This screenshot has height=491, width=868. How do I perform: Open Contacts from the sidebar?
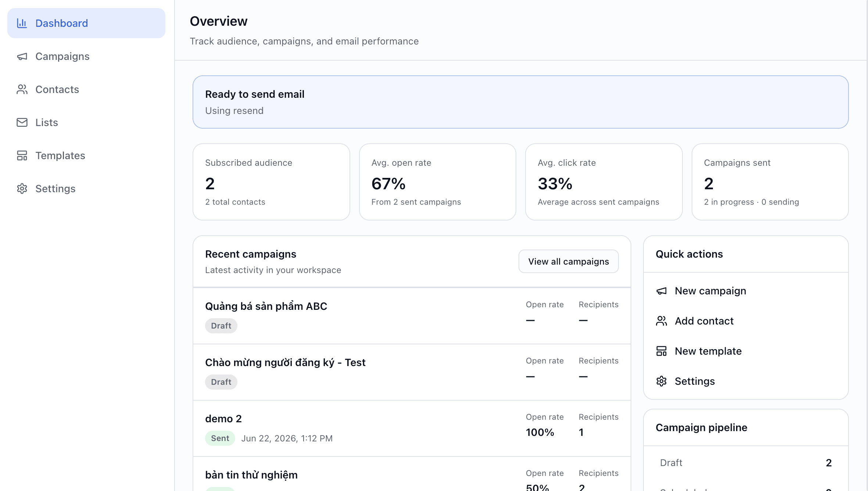pyautogui.click(x=86, y=89)
